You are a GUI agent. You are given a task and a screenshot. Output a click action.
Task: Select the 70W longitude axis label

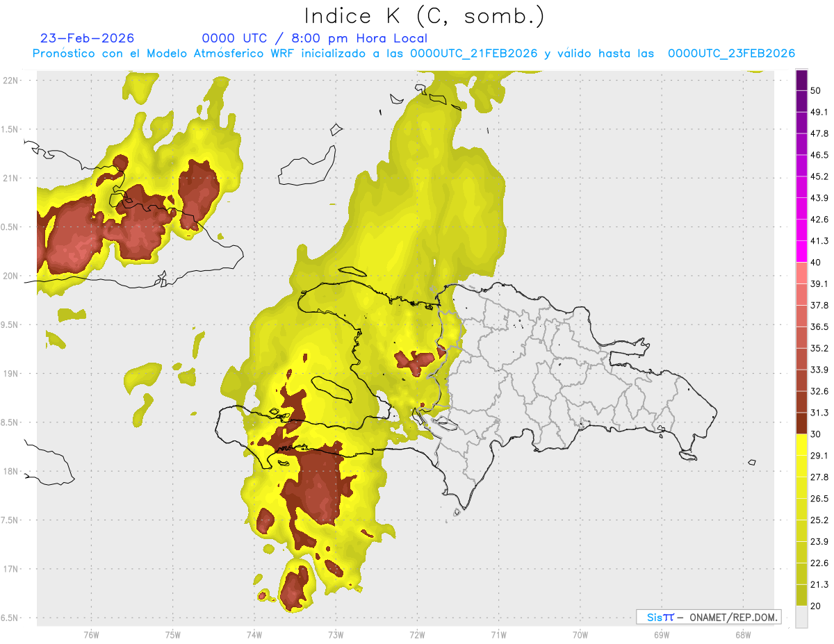pos(580,634)
